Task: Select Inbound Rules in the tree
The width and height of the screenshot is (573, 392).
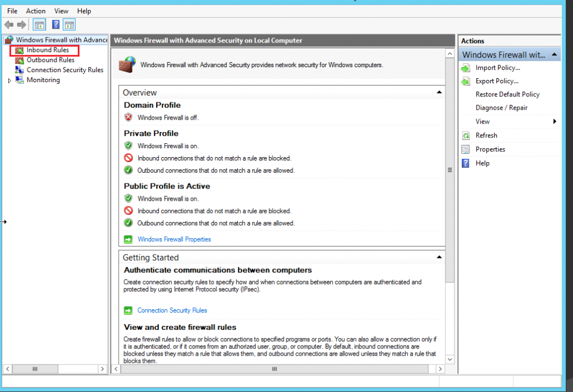Action: pyautogui.click(x=48, y=50)
